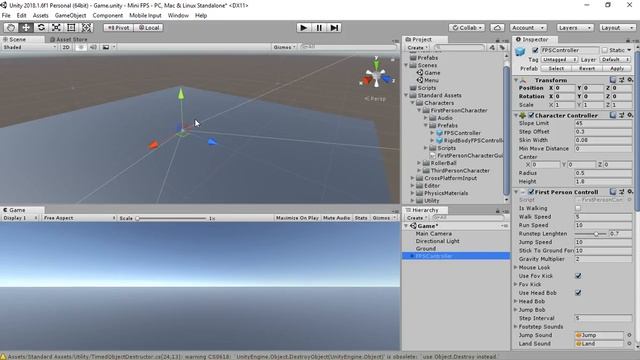The image size is (640, 360).
Task: Select the Rect Transform tool
Action: pyautogui.click(x=71, y=27)
